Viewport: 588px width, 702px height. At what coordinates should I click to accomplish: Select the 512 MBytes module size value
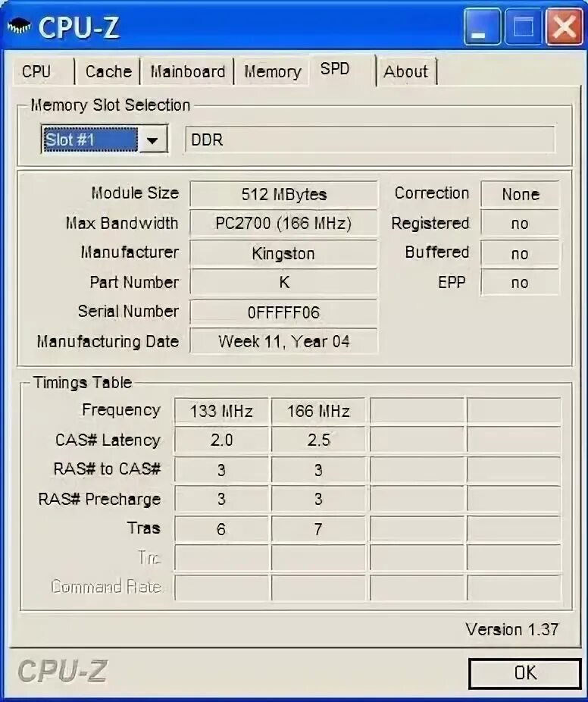coord(283,194)
